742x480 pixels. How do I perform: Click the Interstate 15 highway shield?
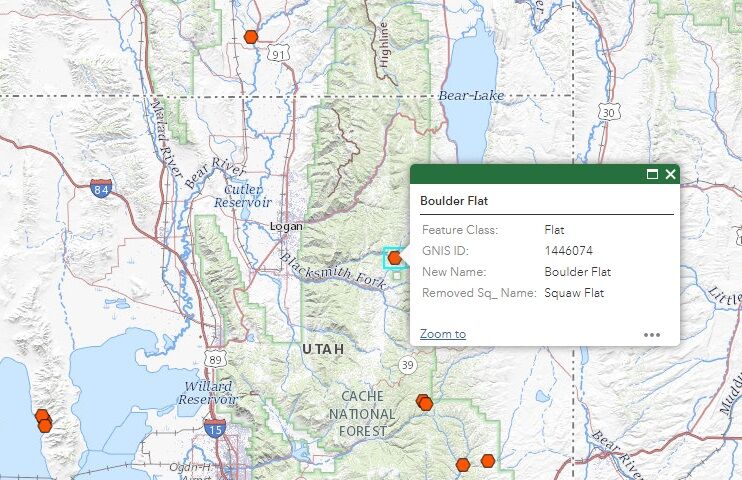pos(215,428)
